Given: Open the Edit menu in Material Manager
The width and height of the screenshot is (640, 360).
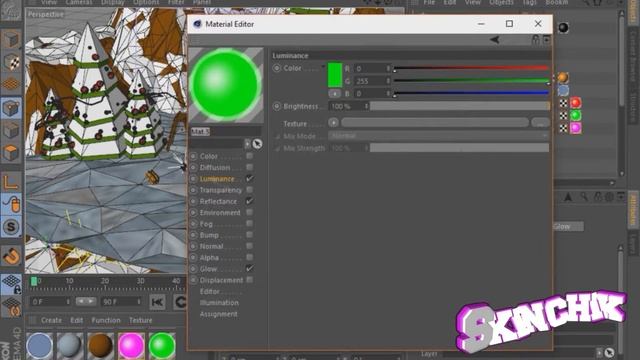Looking at the screenshot, I should (x=76, y=320).
